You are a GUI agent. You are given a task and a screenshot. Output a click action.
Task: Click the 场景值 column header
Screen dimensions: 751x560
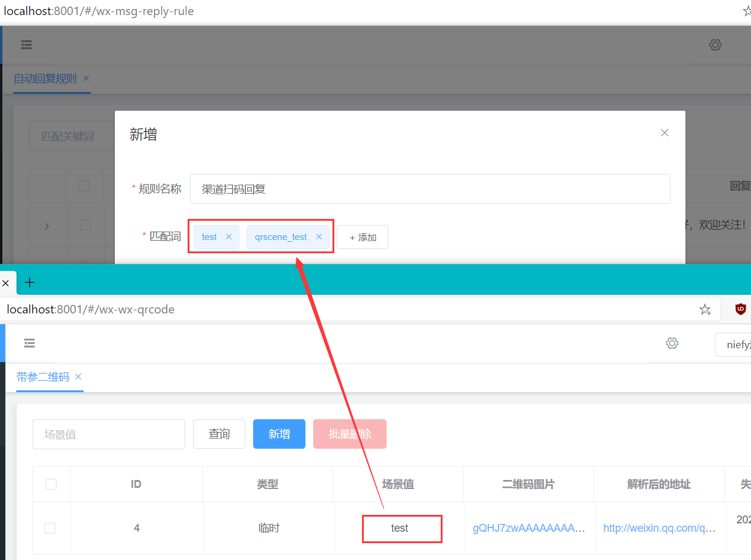point(398,484)
